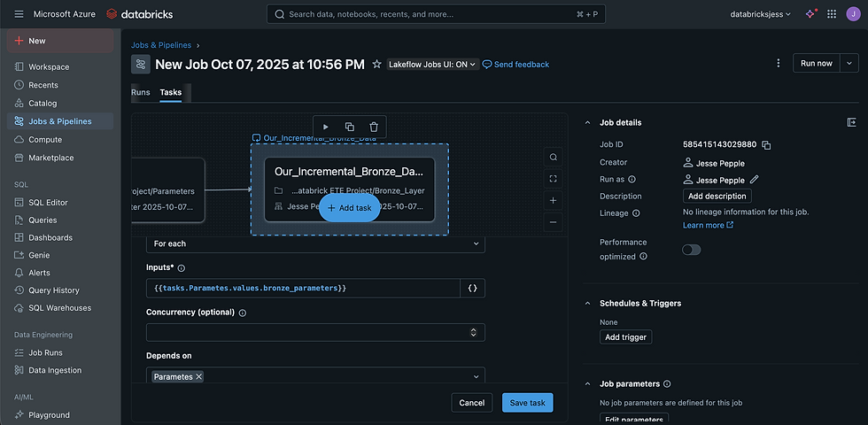Show info about the Inputs field

[181, 267]
